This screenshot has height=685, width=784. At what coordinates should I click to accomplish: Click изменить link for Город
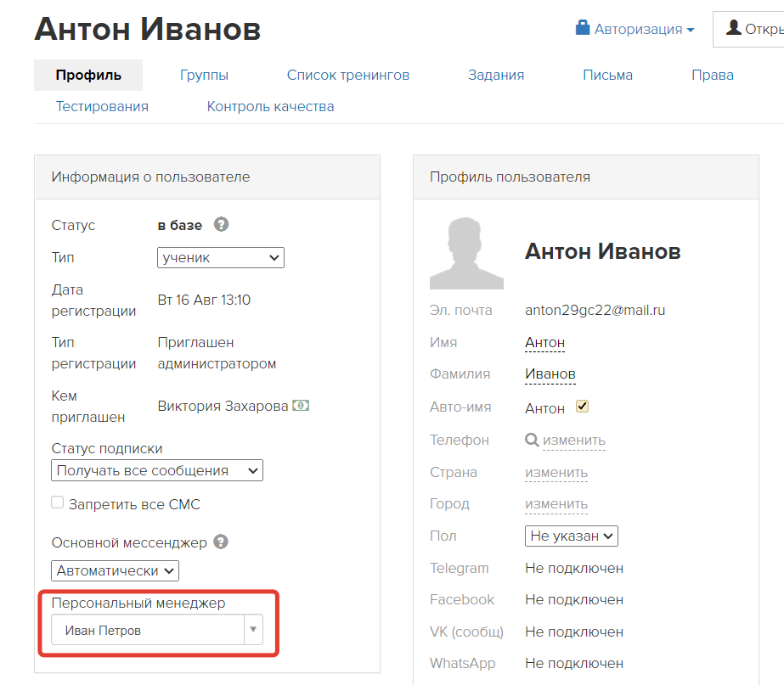556,503
